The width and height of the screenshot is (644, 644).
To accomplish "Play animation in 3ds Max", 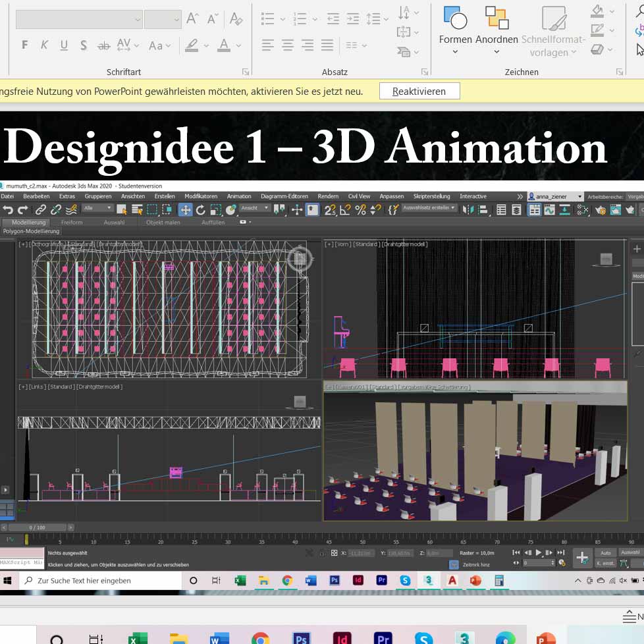I will click(x=539, y=553).
